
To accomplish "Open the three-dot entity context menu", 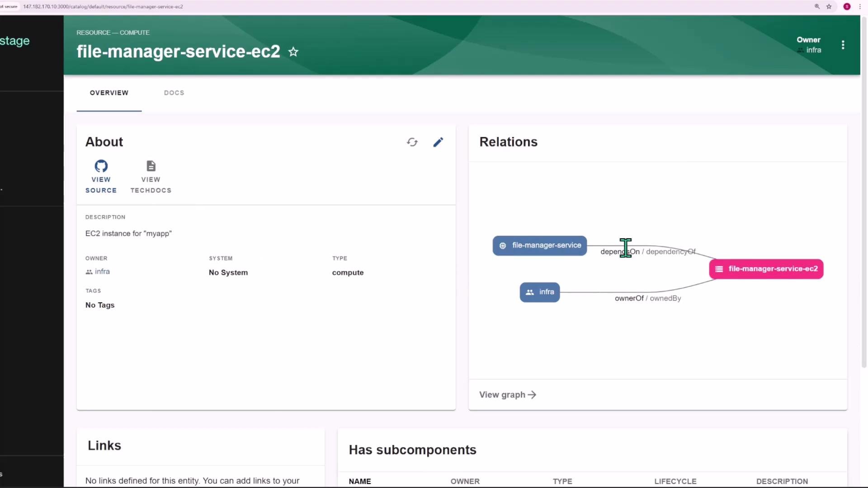I will coord(843,45).
